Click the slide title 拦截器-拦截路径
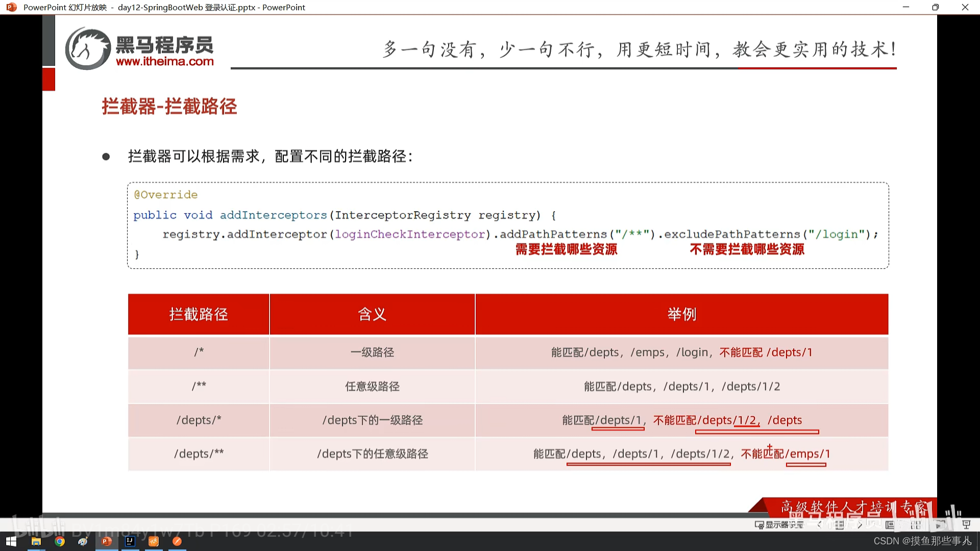Viewport: 980px width, 551px height. (x=169, y=106)
